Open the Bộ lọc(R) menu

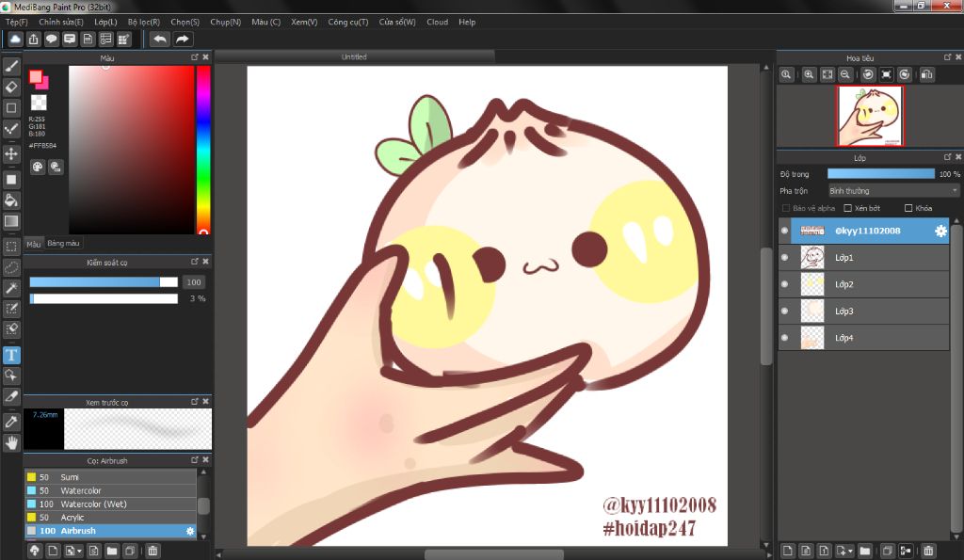click(x=144, y=23)
